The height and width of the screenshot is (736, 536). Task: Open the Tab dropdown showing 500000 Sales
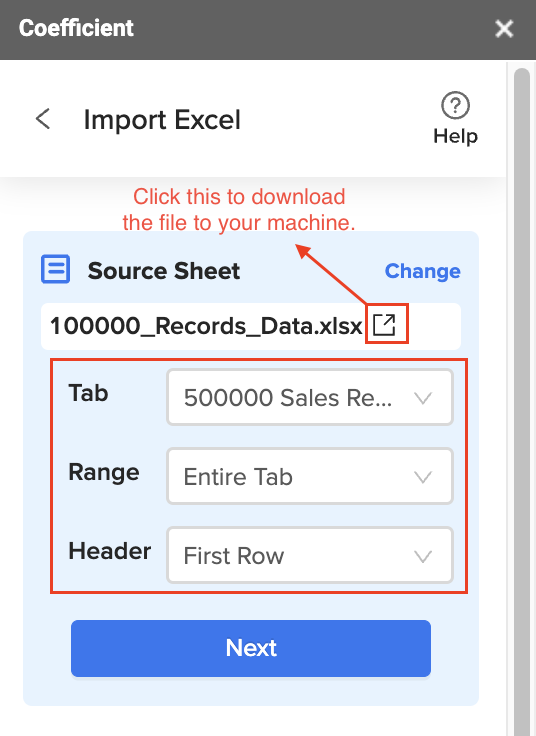(x=310, y=397)
